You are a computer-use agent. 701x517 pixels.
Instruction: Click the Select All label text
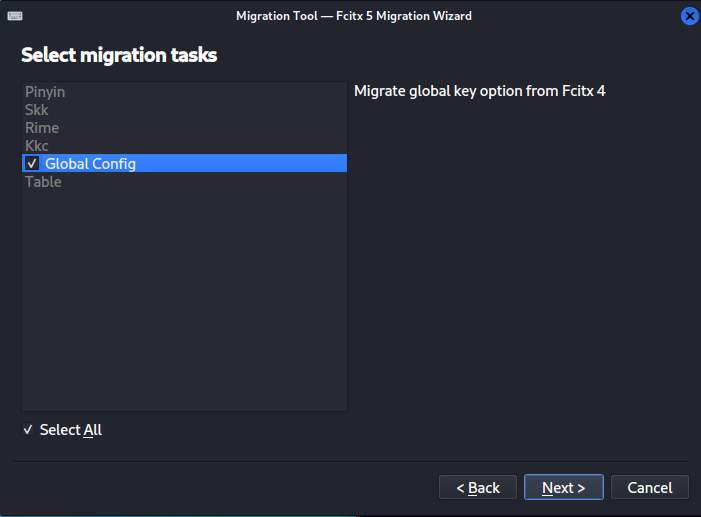(71, 430)
